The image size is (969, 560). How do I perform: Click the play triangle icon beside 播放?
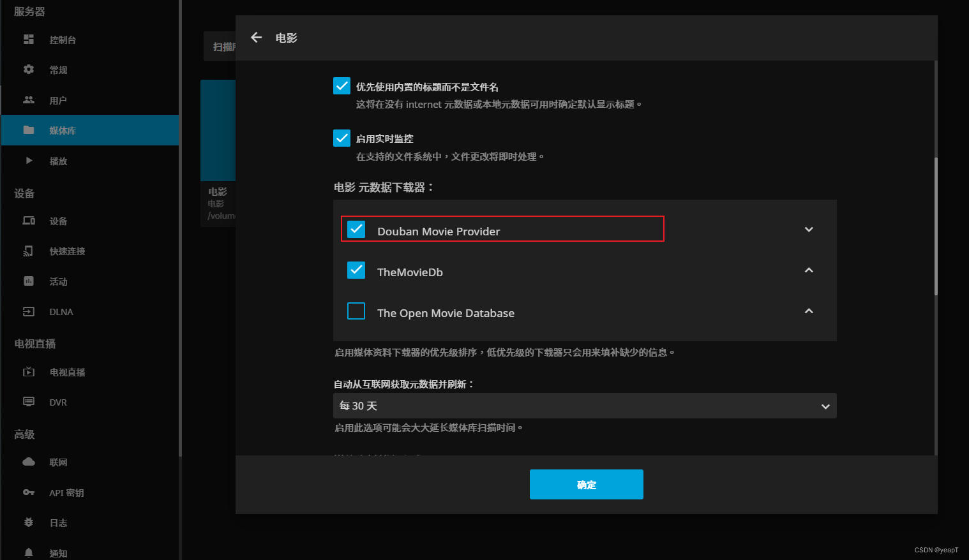click(29, 161)
